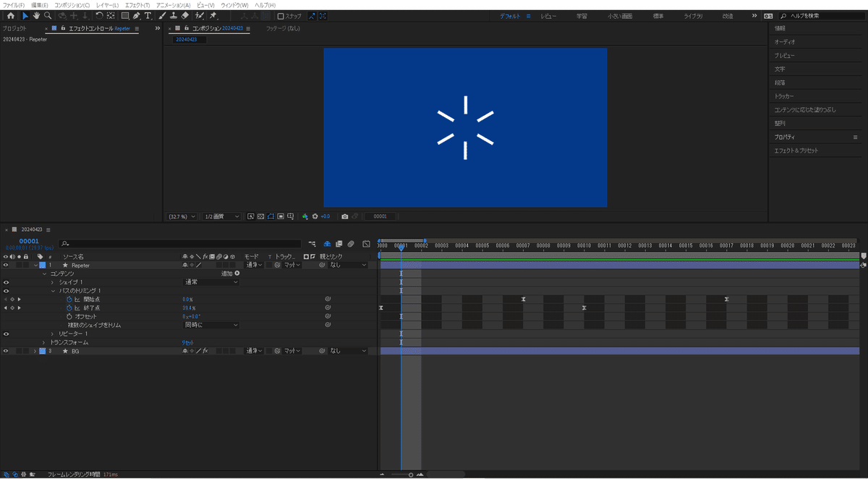The image size is (868, 479).
Task: Click the motion blur icon in timeline header
Action: (350, 244)
